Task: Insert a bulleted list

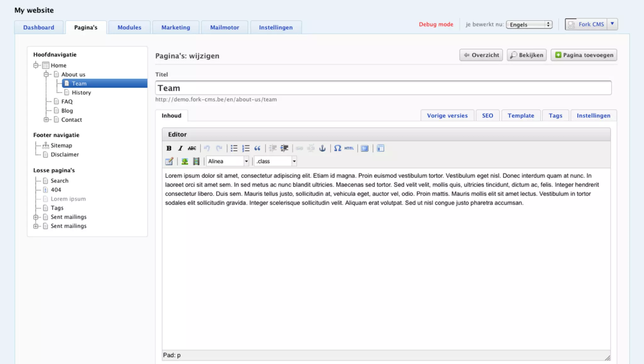Action: (234, 148)
